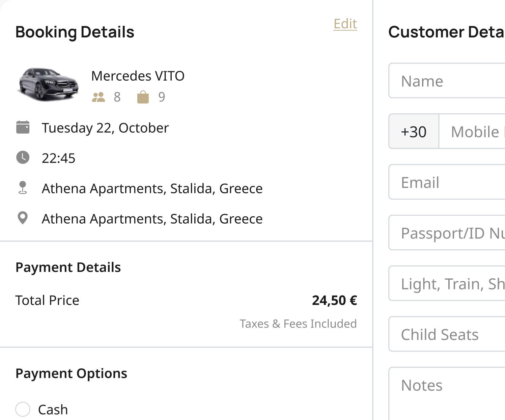This screenshot has height=420, width=505.
Task: Focus the Light, Train, Ship number field
Action: 447,283
